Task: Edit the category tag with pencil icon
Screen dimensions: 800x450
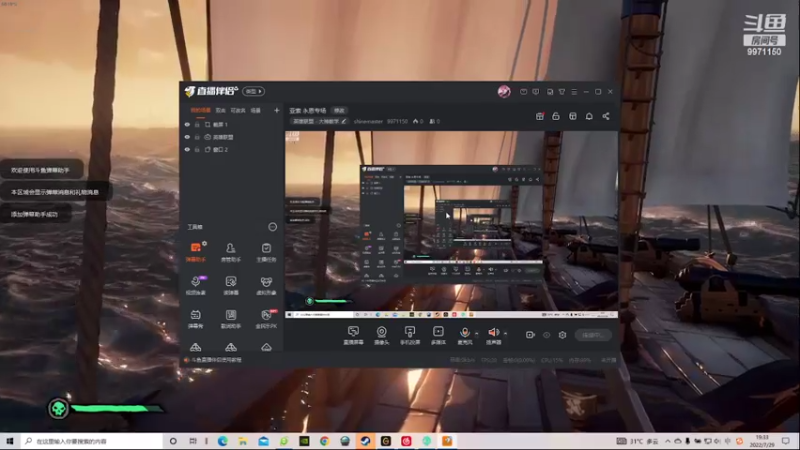Action: (344, 121)
